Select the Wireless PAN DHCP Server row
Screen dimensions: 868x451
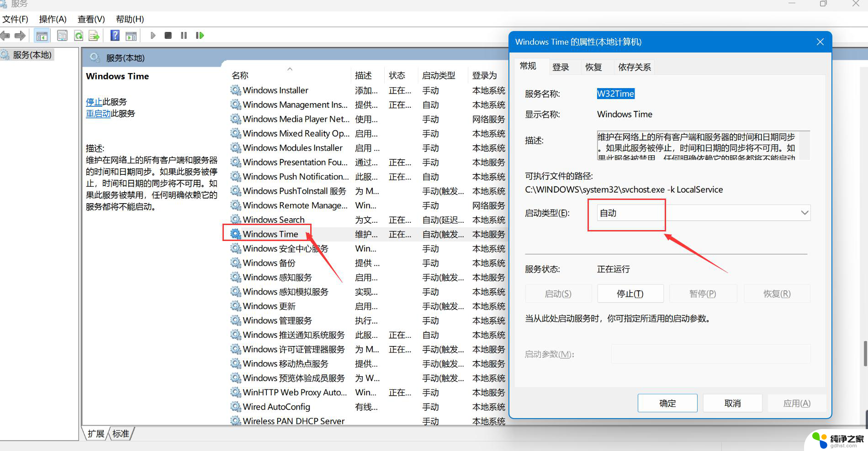[x=368, y=420]
